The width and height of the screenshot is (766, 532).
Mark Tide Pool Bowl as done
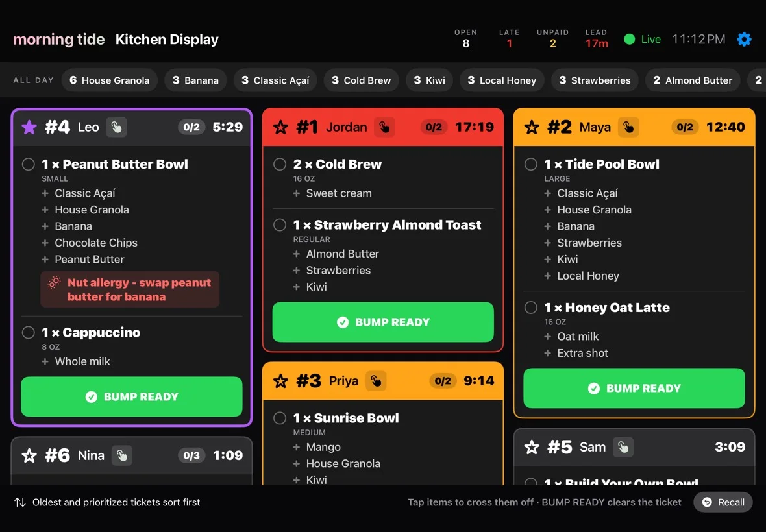531,164
